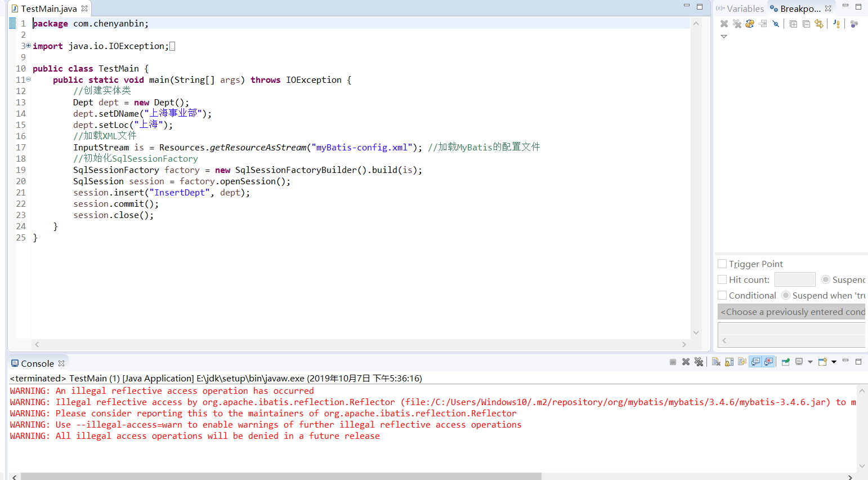
Task: Open the Breakpoints view menu triangle
Action: pos(724,37)
